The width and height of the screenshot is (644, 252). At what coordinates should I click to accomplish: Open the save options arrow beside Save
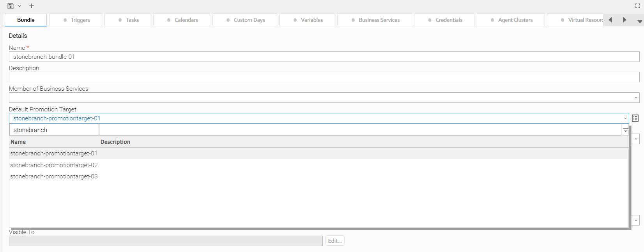[x=19, y=6]
